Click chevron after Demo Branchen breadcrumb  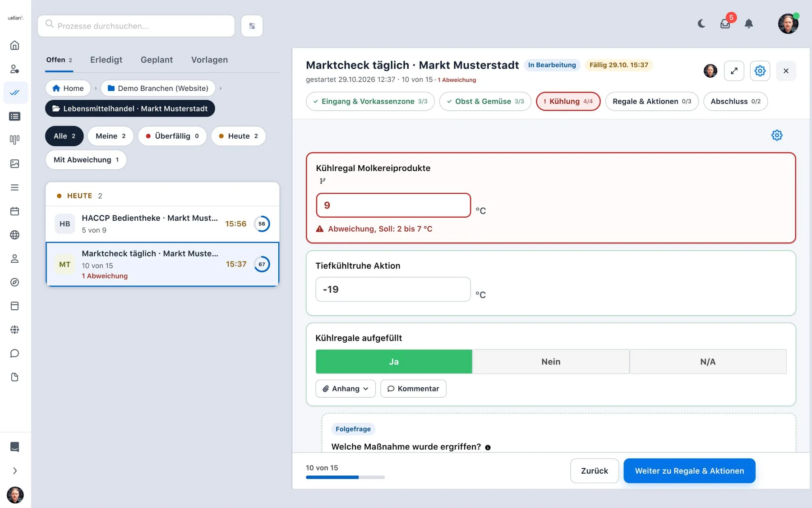click(x=221, y=89)
